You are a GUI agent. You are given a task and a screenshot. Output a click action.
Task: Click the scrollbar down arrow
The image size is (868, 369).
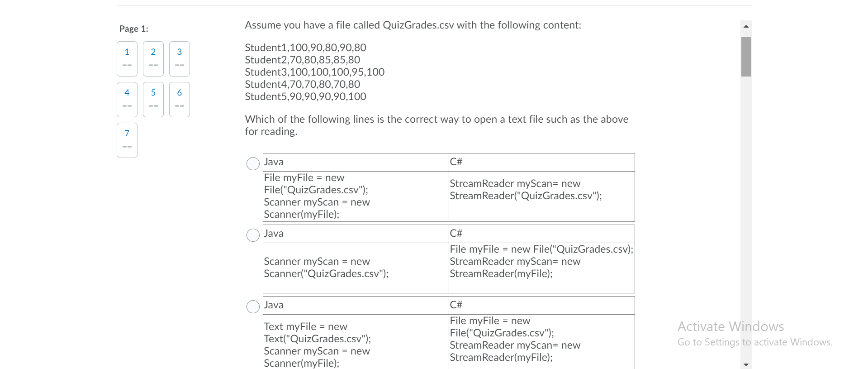coord(746,364)
